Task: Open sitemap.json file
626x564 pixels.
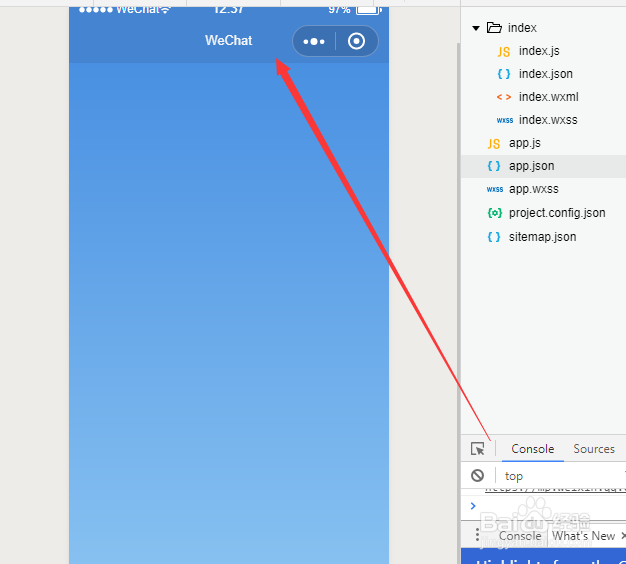Action: (x=542, y=237)
